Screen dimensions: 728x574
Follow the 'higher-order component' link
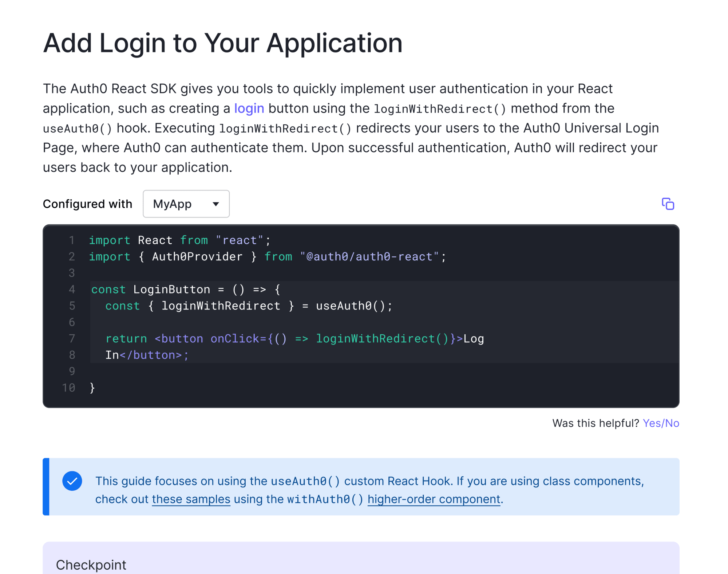point(434,499)
